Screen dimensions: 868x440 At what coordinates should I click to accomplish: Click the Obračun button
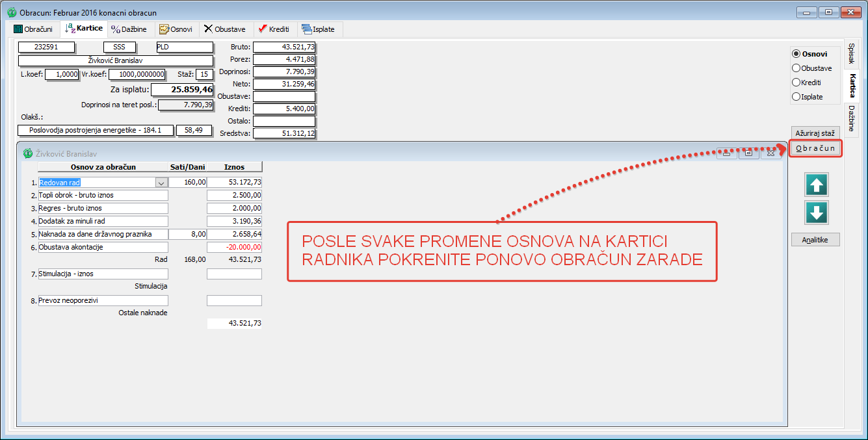815,149
